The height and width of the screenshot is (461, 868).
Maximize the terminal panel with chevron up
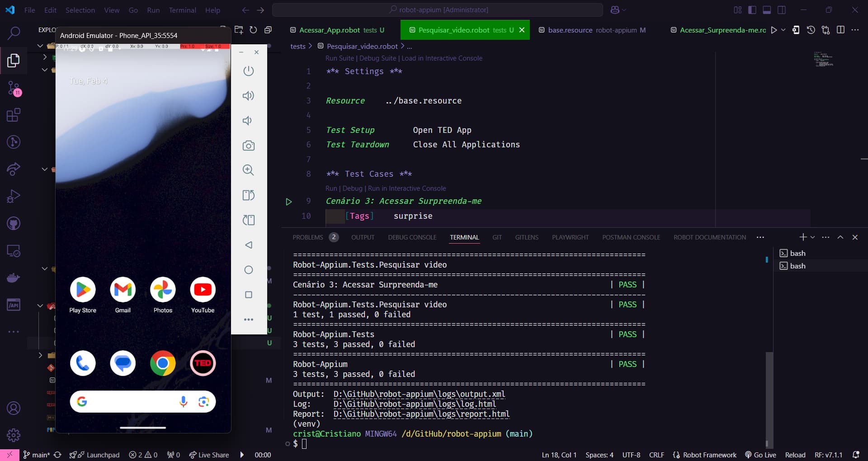coord(840,237)
